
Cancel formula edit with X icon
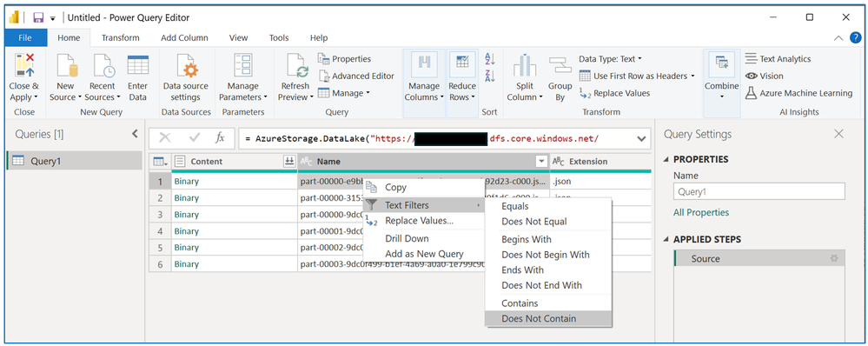(x=165, y=138)
